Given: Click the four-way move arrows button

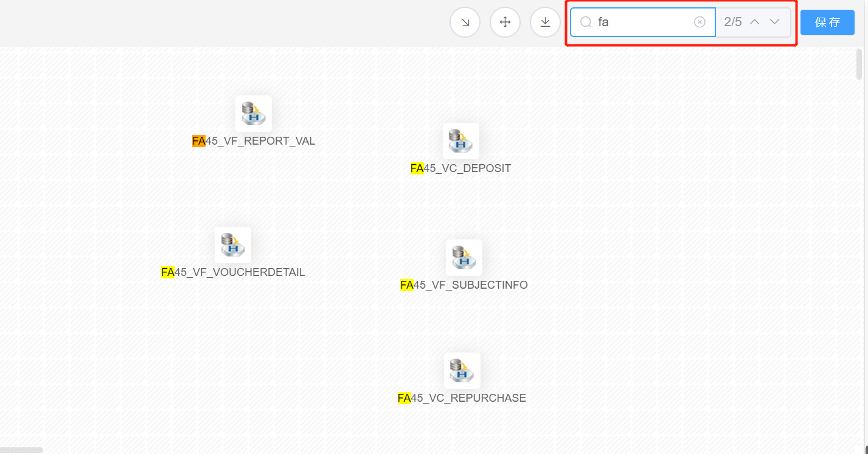Looking at the screenshot, I should pyautogui.click(x=505, y=22).
